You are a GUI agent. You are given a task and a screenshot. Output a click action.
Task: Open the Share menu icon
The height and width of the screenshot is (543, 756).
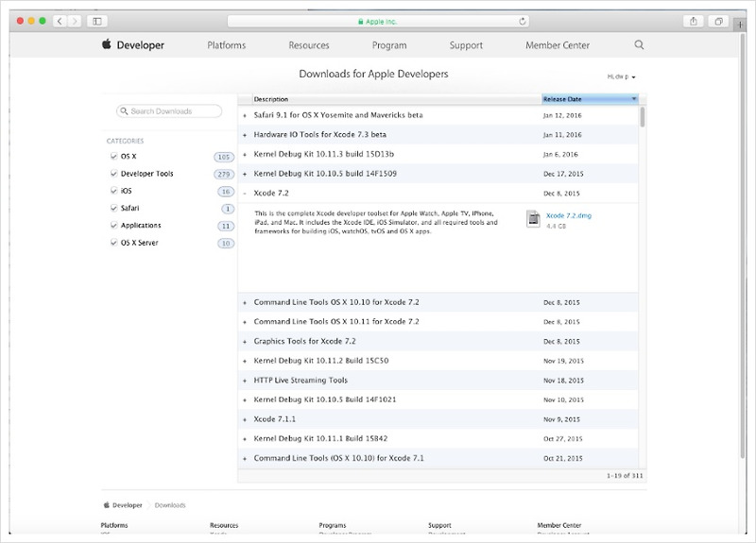click(x=694, y=21)
